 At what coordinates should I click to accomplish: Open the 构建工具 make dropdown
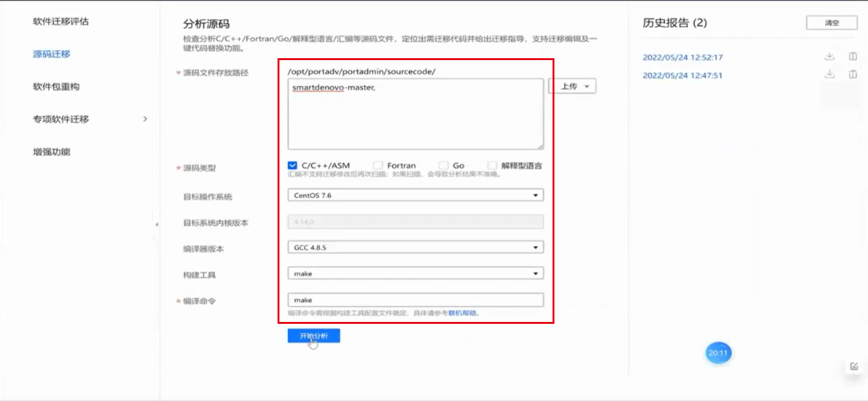[x=415, y=274]
